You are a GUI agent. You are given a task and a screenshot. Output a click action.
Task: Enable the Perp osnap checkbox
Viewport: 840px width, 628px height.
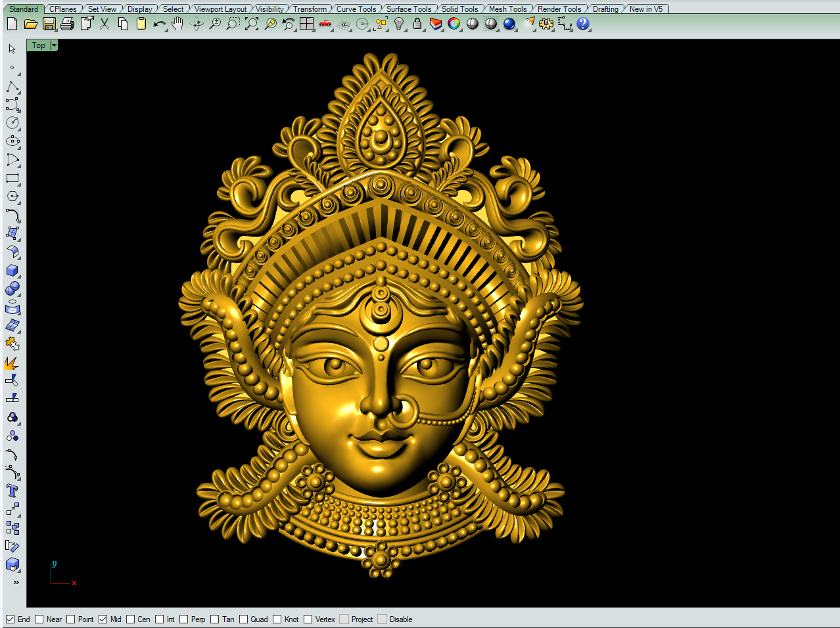click(x=183, y=619)
